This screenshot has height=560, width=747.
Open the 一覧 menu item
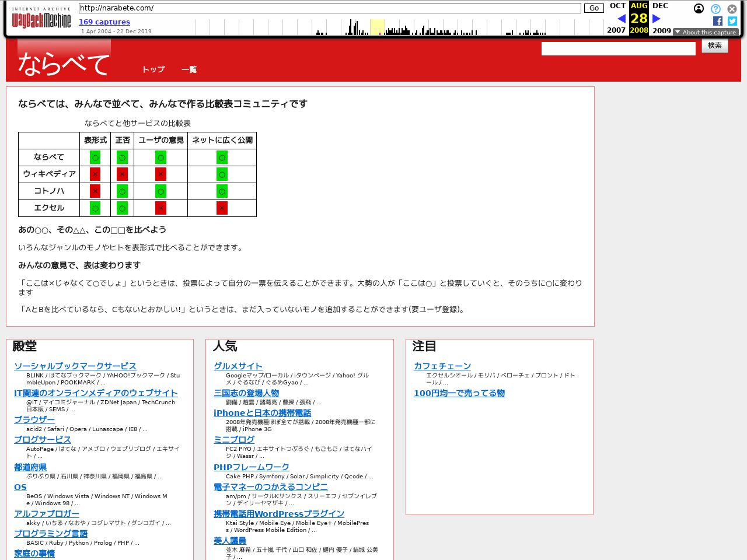[189, 69]
